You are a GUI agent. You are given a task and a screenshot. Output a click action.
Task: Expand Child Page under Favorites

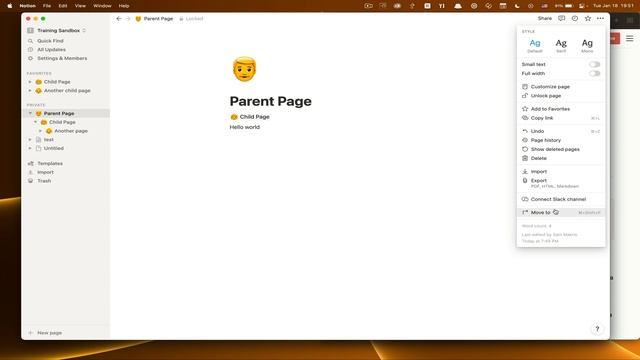click(30, 82)
